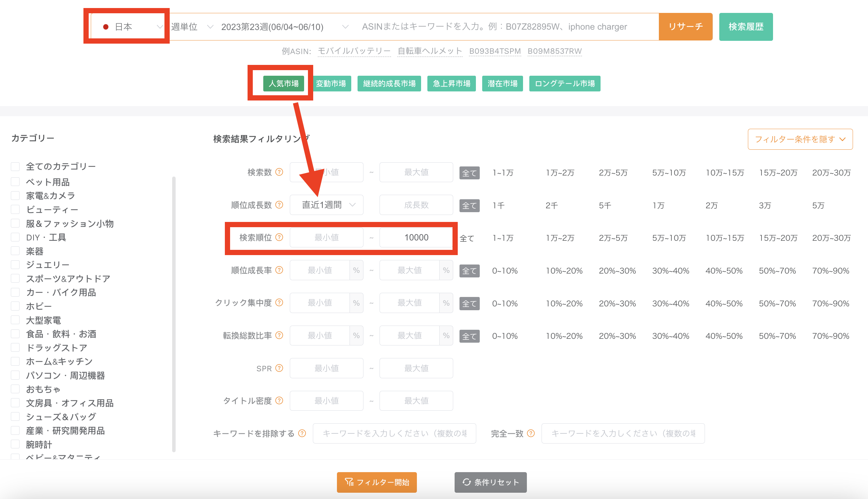Click the B093B4TSPM example ASIN link
Viewport: 868px width, 499px height.
pyautogui.click(x=495, y=51)
